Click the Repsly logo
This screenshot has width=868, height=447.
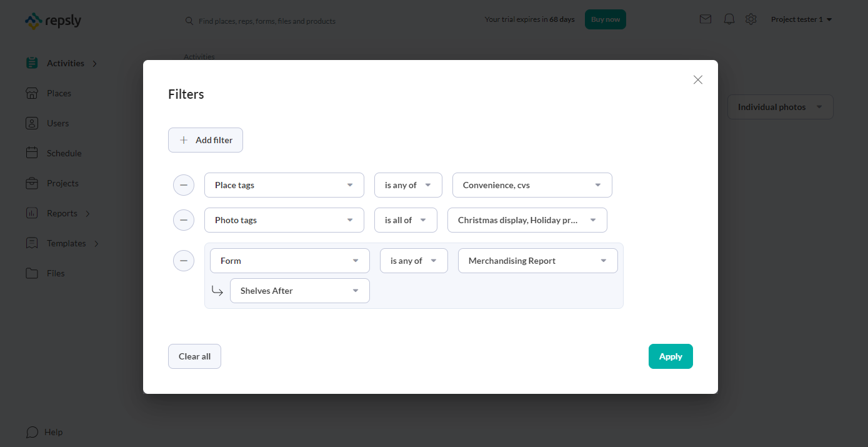(53, 21)
